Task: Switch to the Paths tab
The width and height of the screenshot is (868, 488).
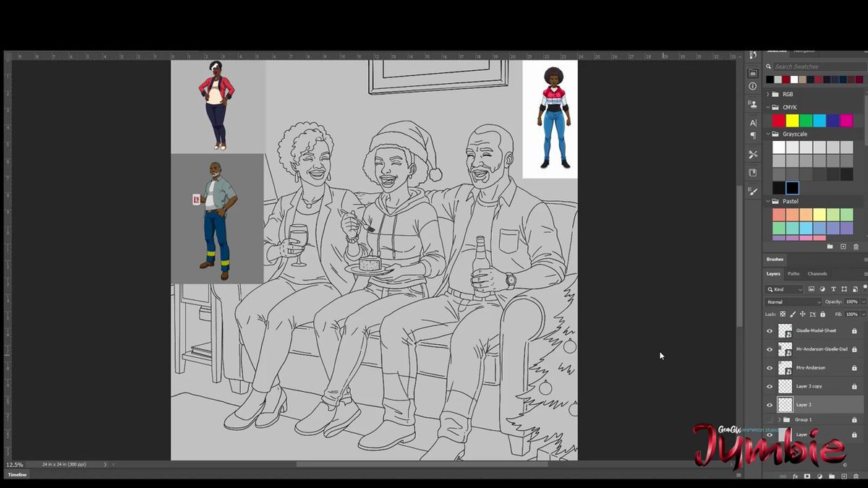Action: point(793,274)
